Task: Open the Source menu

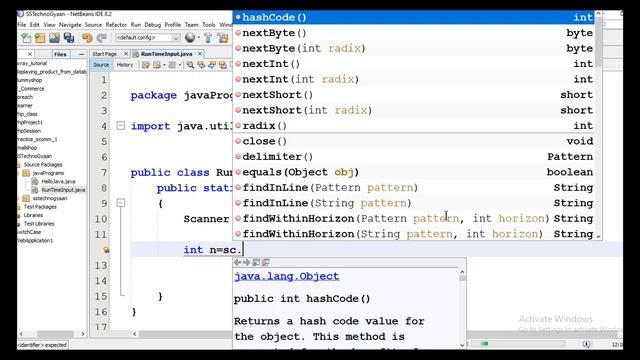Action: tap(93, 25)
